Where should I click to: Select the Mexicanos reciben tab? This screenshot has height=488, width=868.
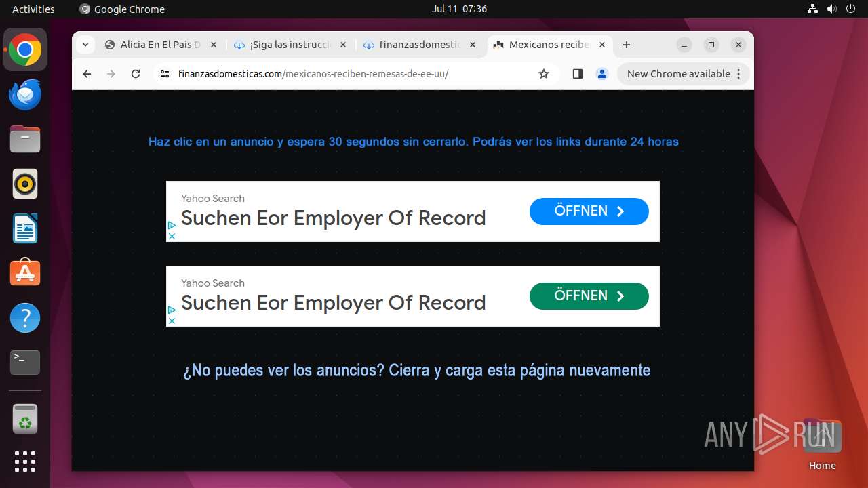click(x=549, y=45)
